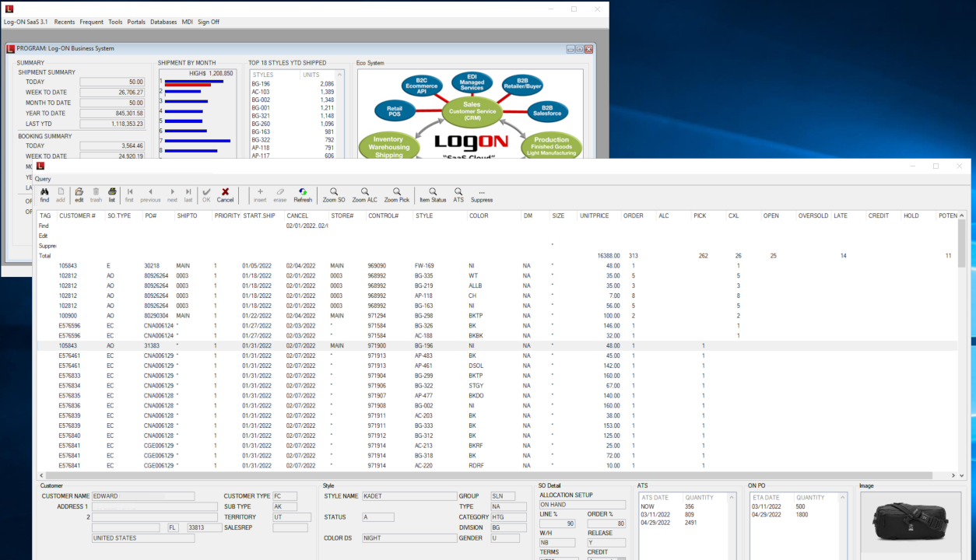Click the Sales CRM node in Eco System
Screen dimensions: 976x560
[x=472, y=112]
